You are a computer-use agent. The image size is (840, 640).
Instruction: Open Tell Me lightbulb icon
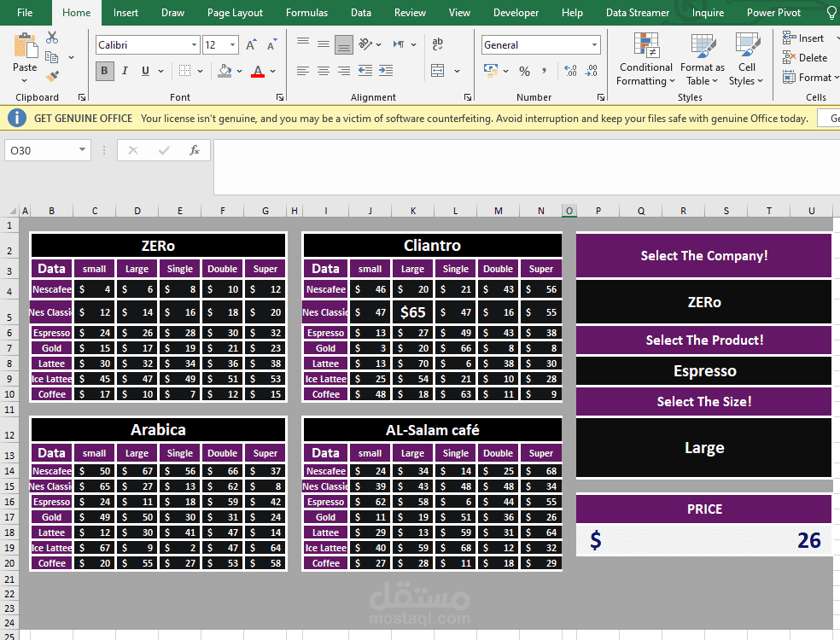point(832,12)
